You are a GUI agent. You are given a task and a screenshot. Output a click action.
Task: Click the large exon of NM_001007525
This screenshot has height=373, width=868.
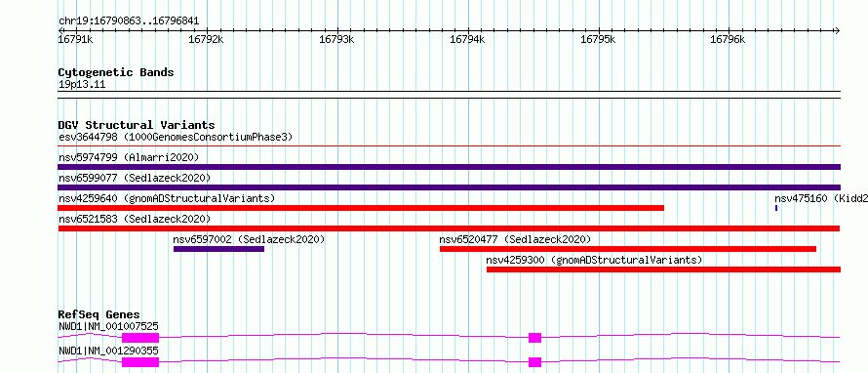(140, 338)
